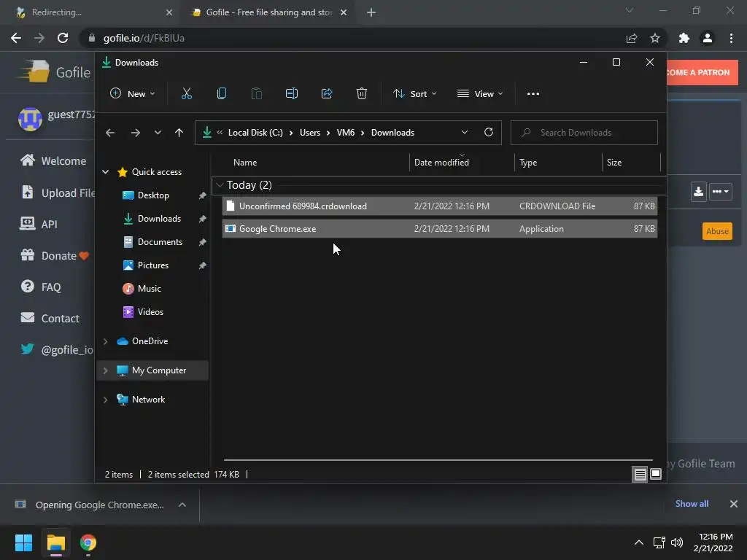The width and height of the screenshot is (747, 560).
Task: Click the orange Abuse button on Gofile
Action: click(717, 231)
